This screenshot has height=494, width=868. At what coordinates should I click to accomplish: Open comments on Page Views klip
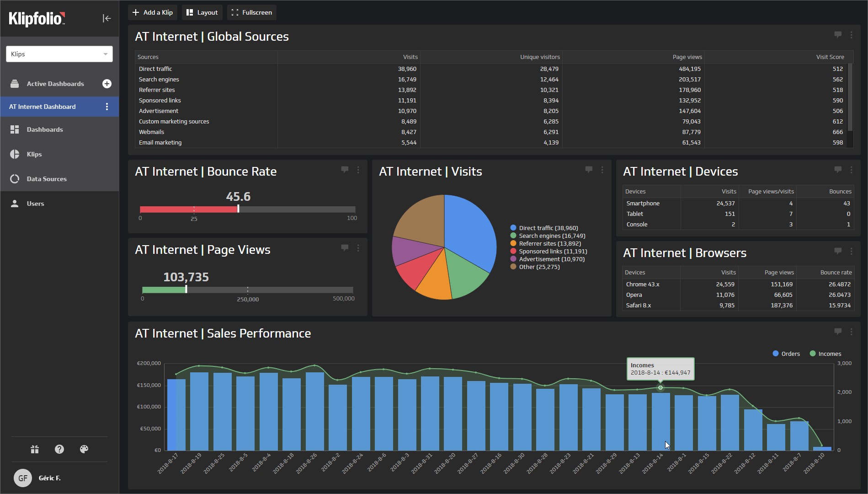pos(345,248)
